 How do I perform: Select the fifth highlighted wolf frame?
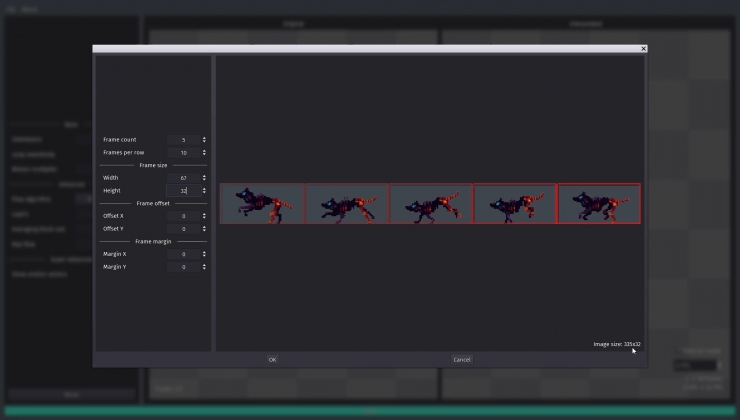point(599,204)
